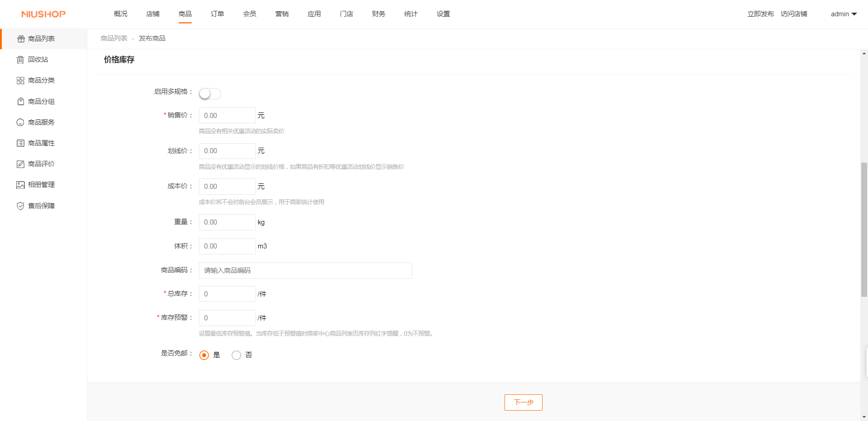Image resolution: width=868 pixels, height=421 pixels.
Task: Click the 发布商品 breadcrumb text
Action: click(x=152, y=38)
